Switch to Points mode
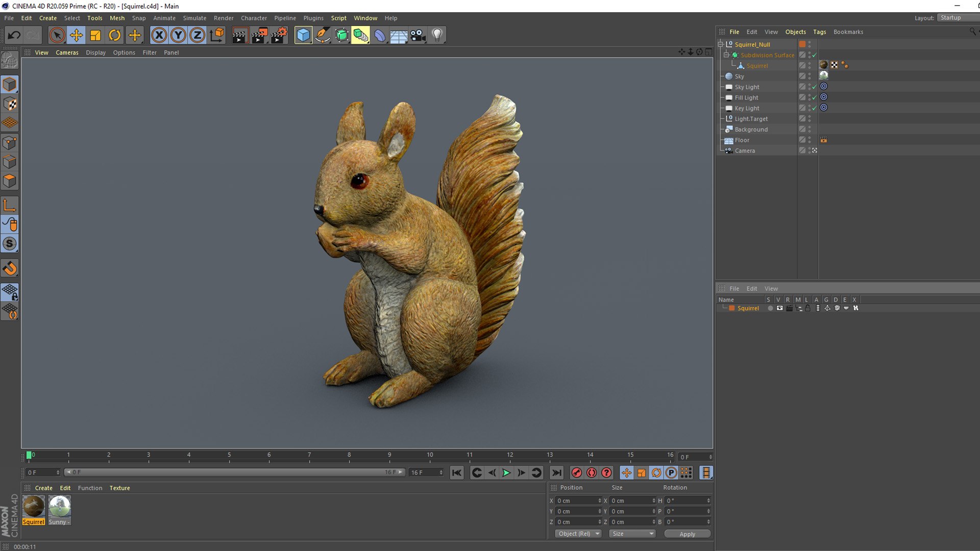Viewport: 980px width, 551px height. click(10, 142)
